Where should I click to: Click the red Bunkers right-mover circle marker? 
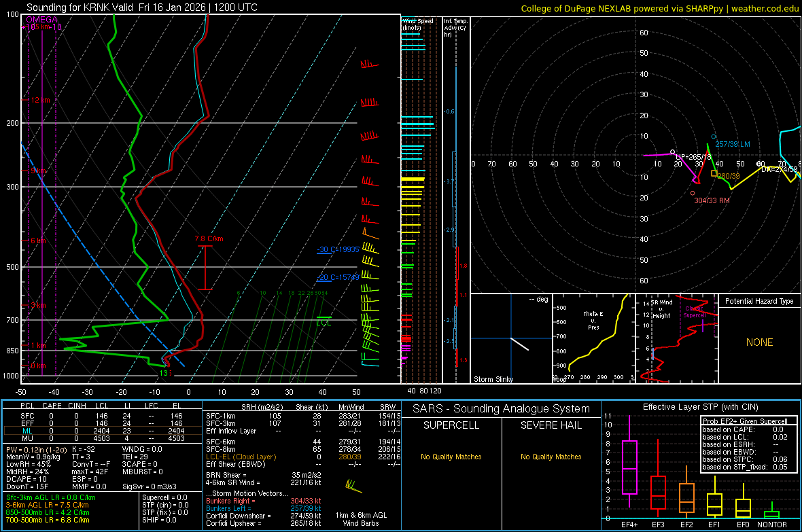693,194
